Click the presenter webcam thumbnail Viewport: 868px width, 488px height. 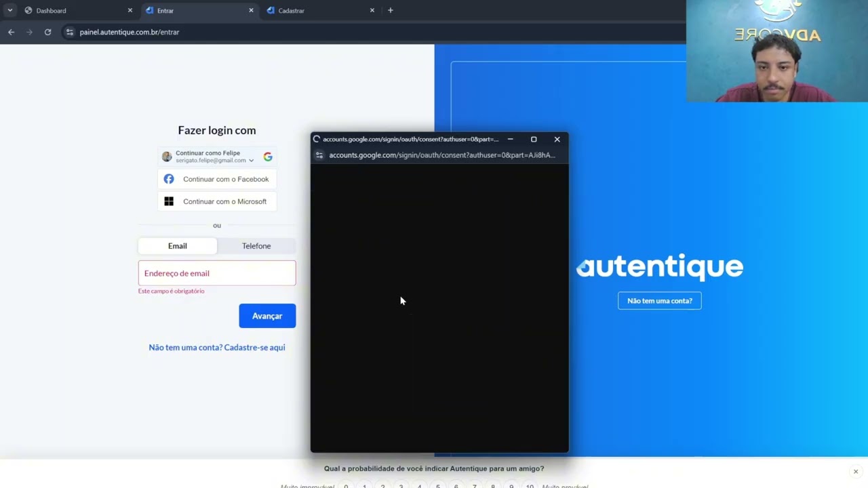pyautogui.click(x=777, y=51)
